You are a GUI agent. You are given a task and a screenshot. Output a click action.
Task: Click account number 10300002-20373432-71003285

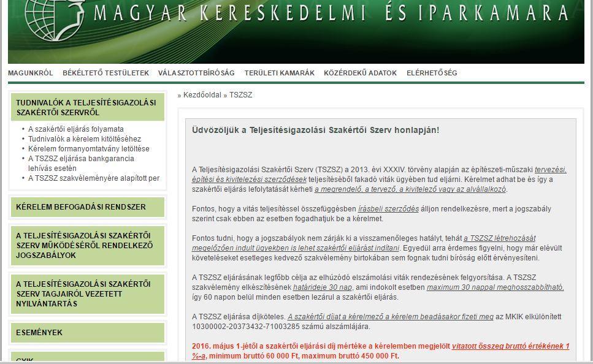[x=246, y=327]
